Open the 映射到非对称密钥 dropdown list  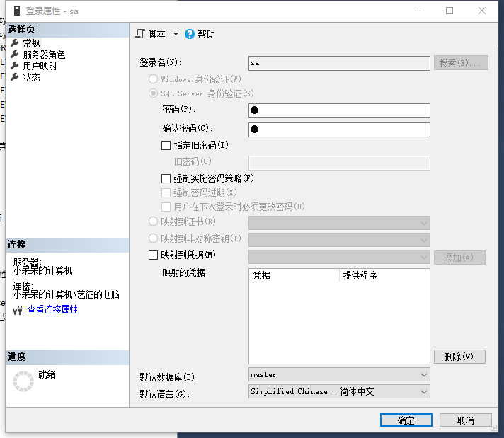(339, 240)
